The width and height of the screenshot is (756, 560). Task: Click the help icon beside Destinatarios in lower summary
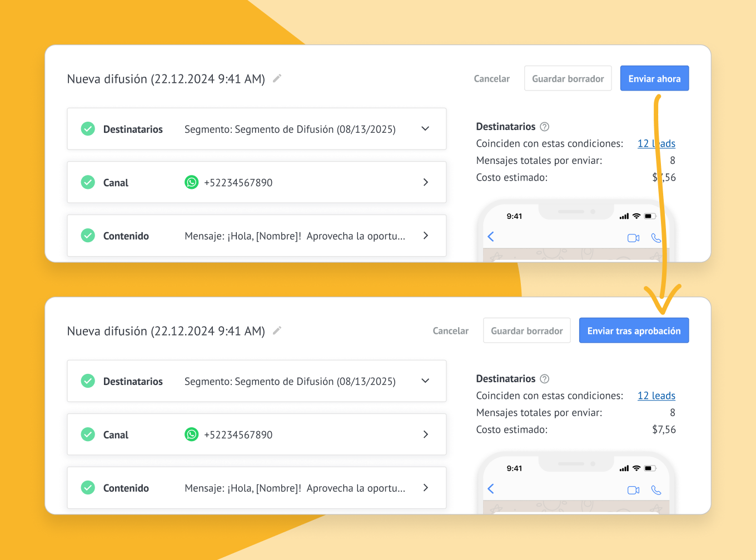click(x=545, y=379)
